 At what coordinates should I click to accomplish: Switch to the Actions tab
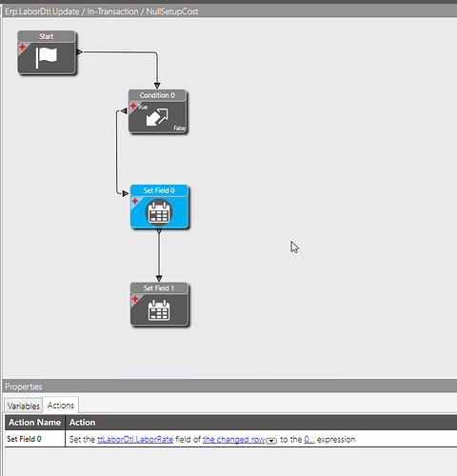(x=61, y=406)
